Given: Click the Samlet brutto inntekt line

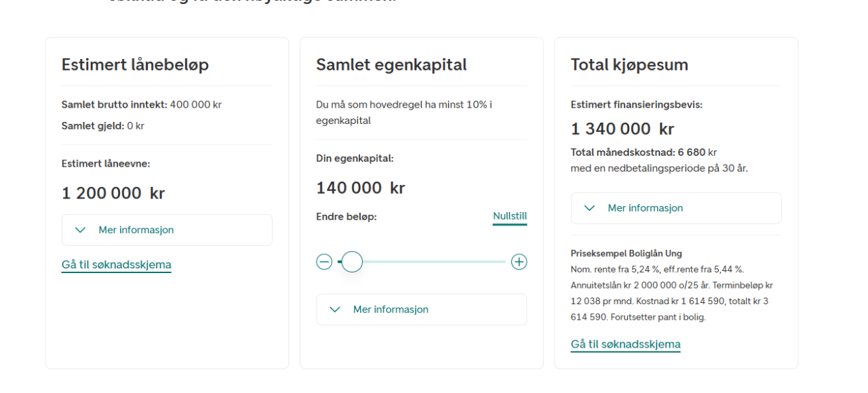Looking at the screenshot, I should pos(141,104).
